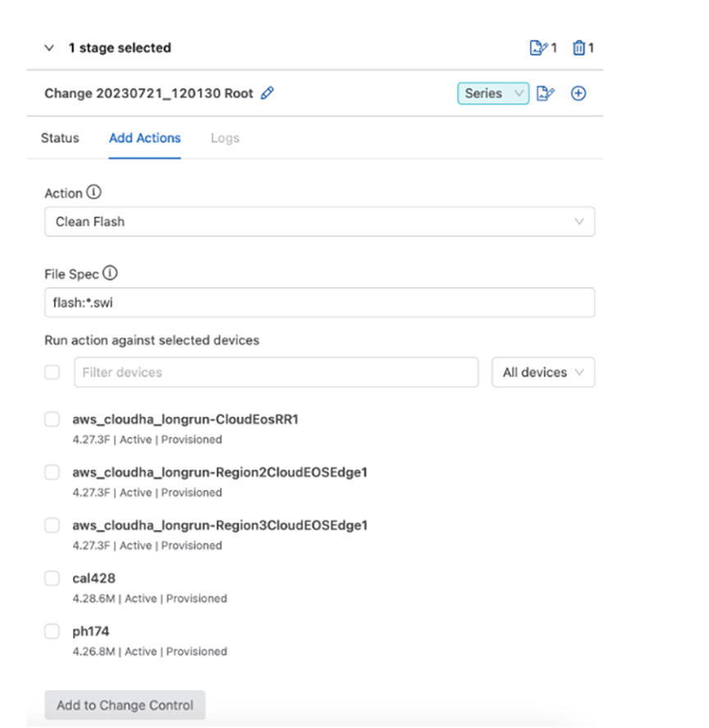The width and height of the screenshot is (709, 728).
Task: Click the edit stage icon beside Series
Action: click(x=545, y=94)
